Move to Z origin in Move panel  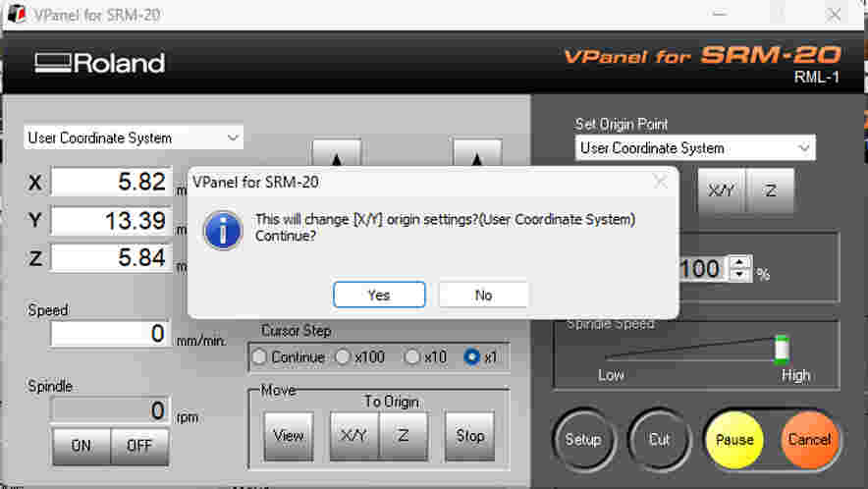pos(403,436)
